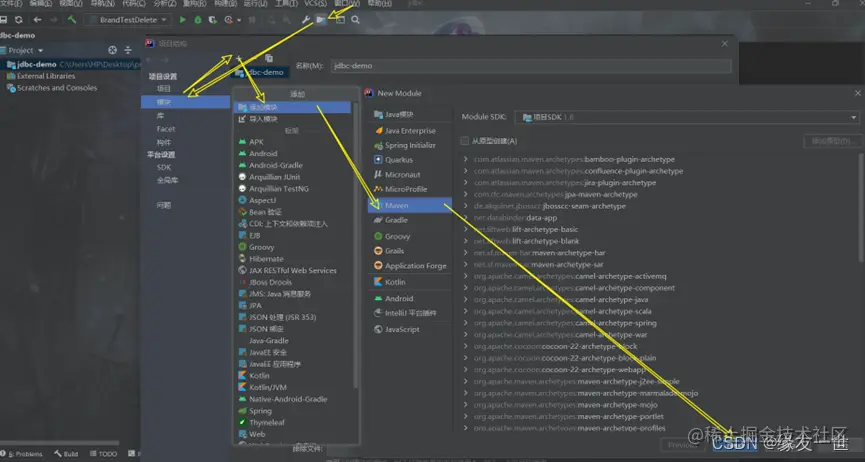Click 添加原型 button
The image size is (865, 462).
(x=832, y=141)
